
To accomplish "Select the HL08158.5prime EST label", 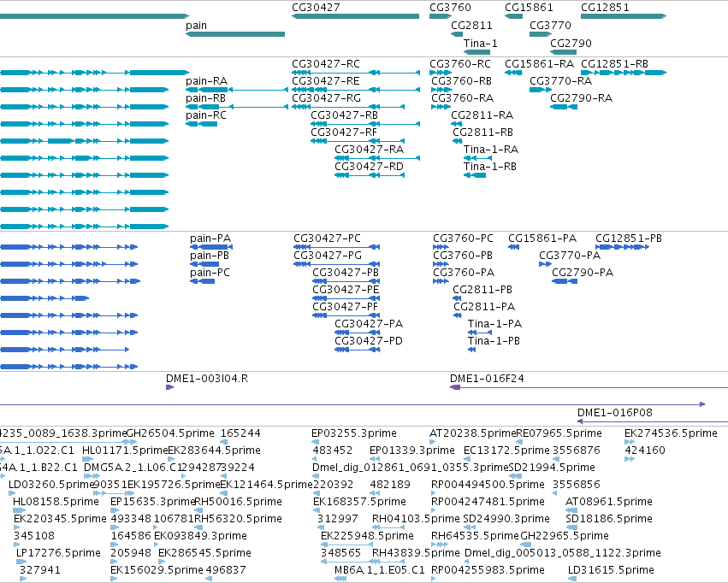I will point(56,502).
